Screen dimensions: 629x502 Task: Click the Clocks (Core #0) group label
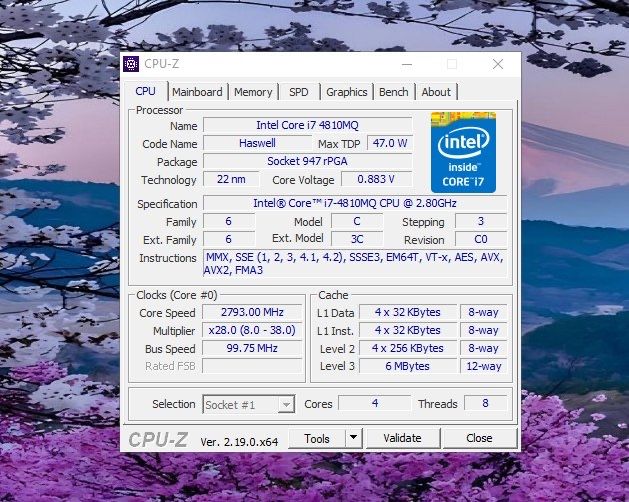point(177,295)
